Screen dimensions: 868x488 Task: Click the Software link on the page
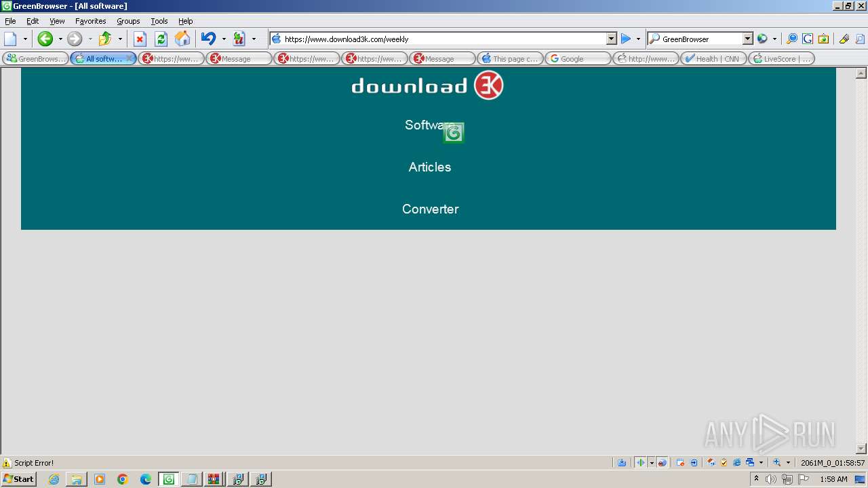tap(429, 125)
